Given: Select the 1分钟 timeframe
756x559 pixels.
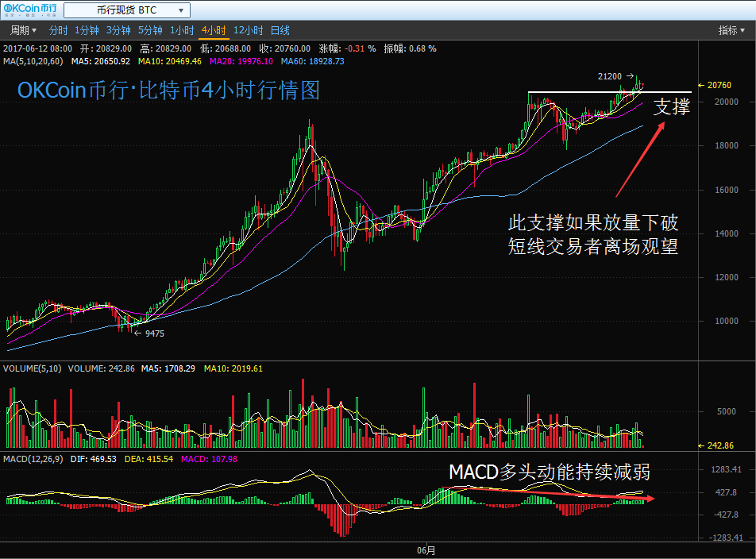Looking at the screenshot, I should click(86, 30).
